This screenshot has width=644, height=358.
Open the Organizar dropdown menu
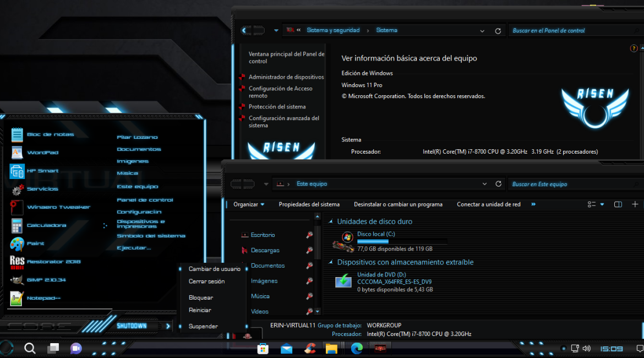pos(248,204)
